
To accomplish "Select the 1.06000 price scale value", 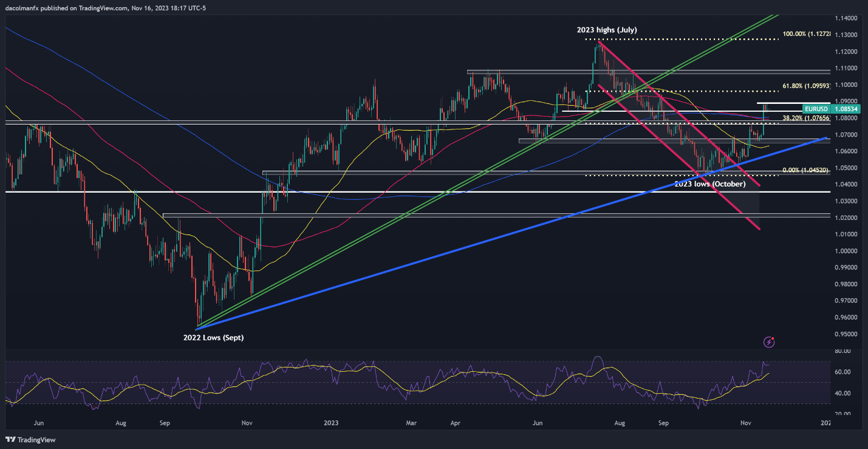I will 846,151.
